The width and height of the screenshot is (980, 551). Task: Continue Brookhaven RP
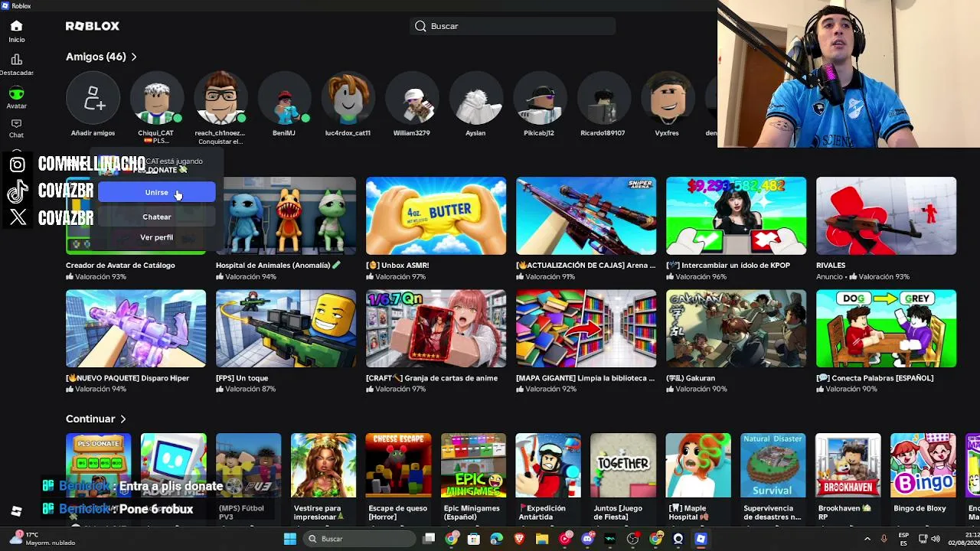[848, 466]
